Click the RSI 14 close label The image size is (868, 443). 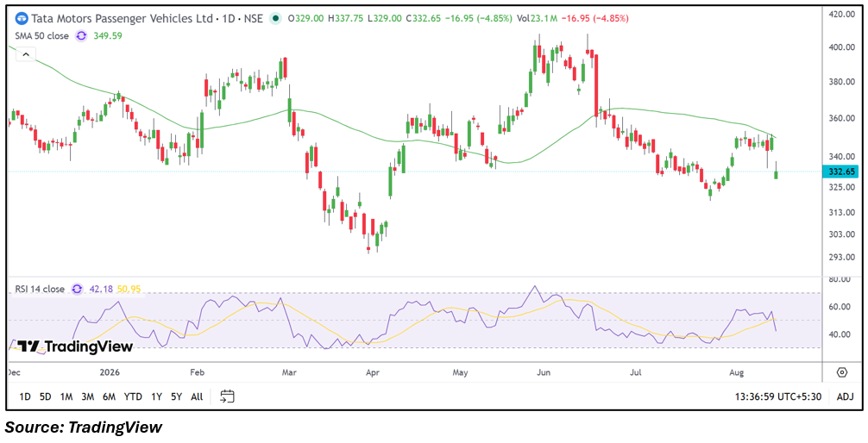click(40, 289)
